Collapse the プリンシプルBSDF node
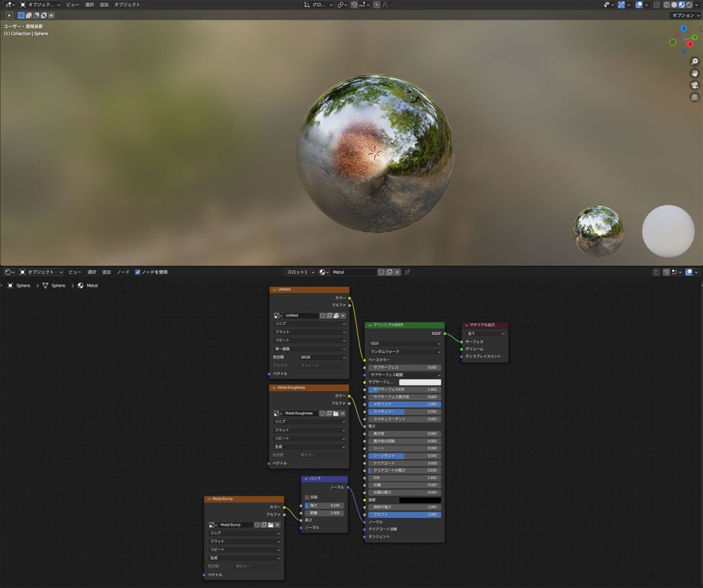This screenshot has height=588, width=703. click(x=369, y=325)
